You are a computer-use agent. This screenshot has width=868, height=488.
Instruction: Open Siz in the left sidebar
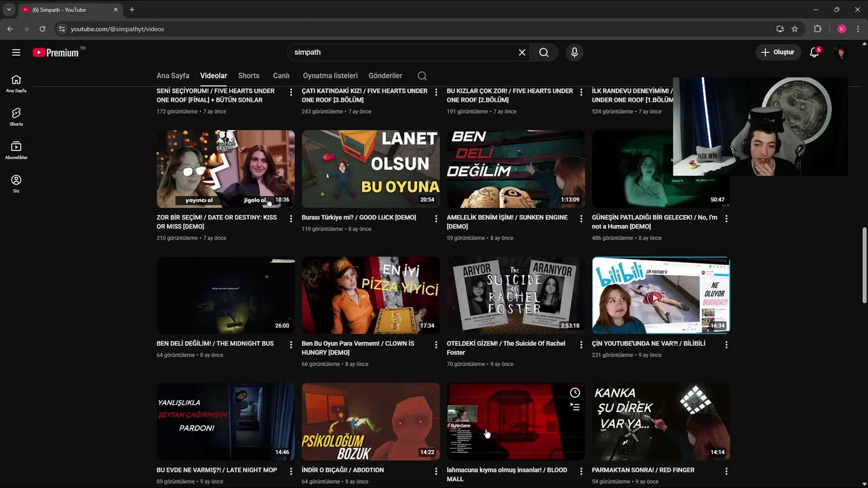pyautogui.click(x=16, y=183)
